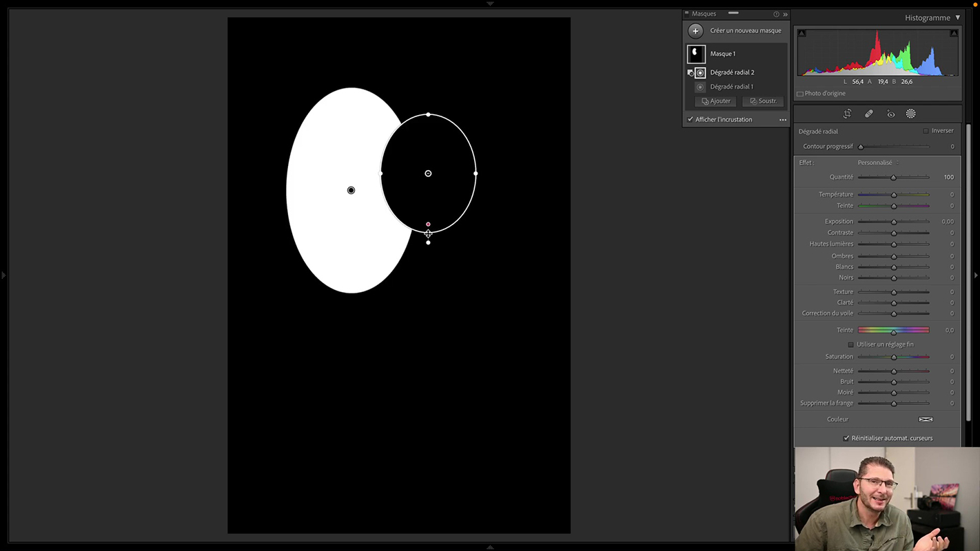This screenshot has width=980, height=551.
Task: Check Utiliser un réglage fin
Action: pos(850,344)
